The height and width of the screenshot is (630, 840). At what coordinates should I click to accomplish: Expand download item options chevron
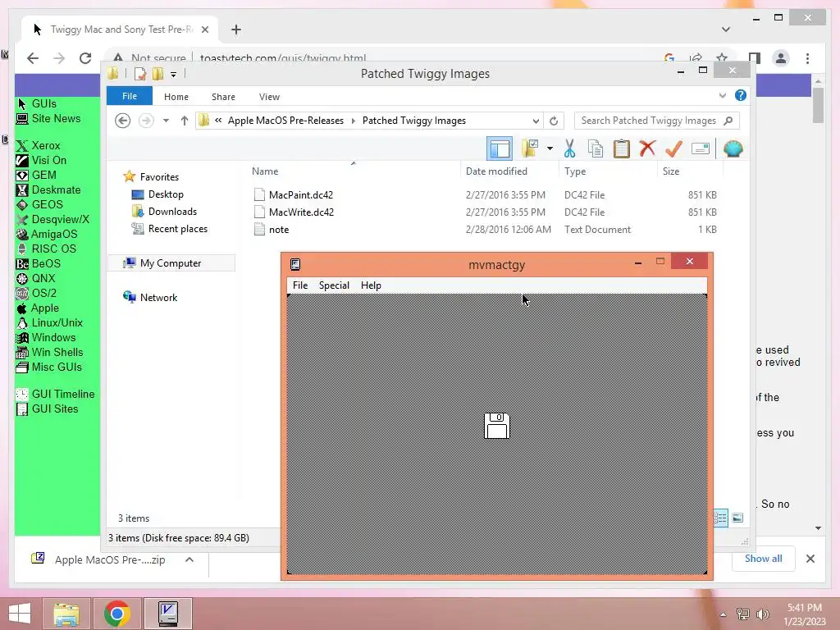coord(189,559)
